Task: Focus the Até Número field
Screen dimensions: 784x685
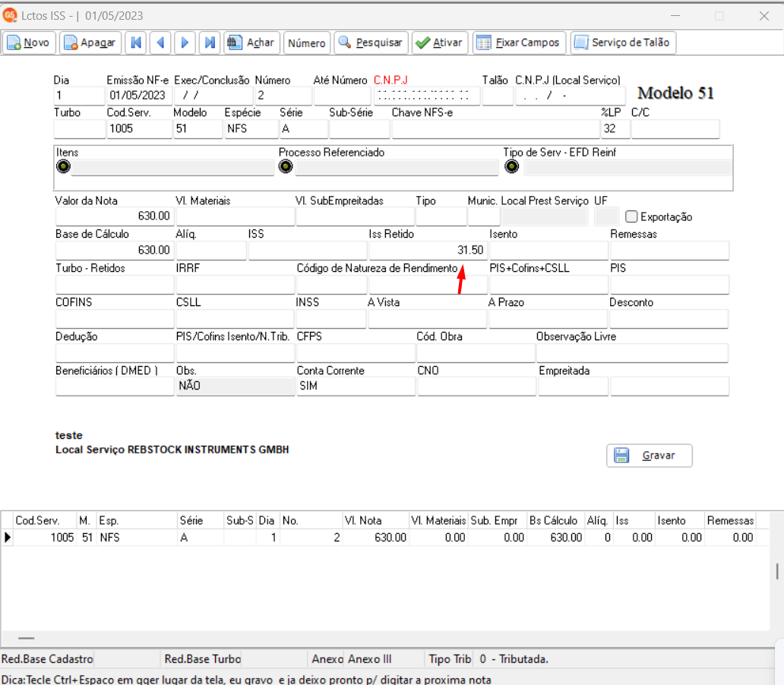Action: pyautogui.click(x=343, y=96)
